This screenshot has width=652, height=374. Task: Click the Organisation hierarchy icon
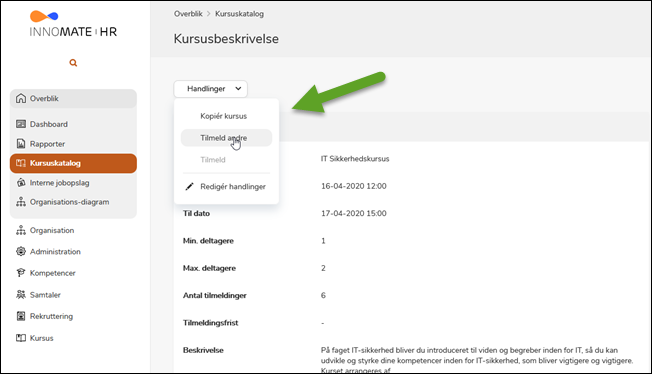[21, 230]
